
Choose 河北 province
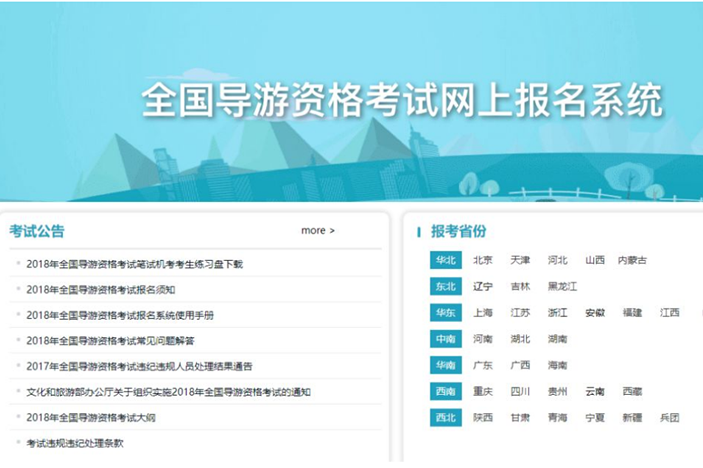[557, 260]
